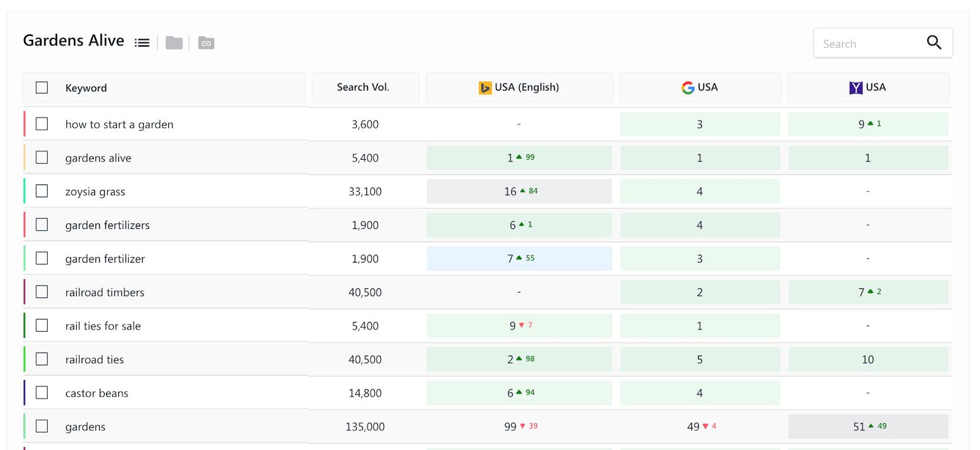Click keyword 'railroad timbers'
The height and width of the screenshot is (450, 980).
[105, 293]
